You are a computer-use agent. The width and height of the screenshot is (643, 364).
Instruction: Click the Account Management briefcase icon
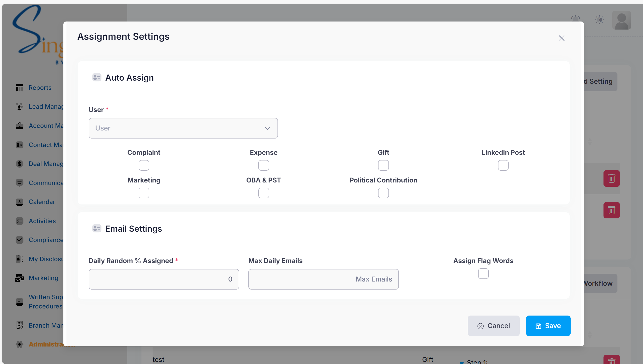click(x=19, y=126)
